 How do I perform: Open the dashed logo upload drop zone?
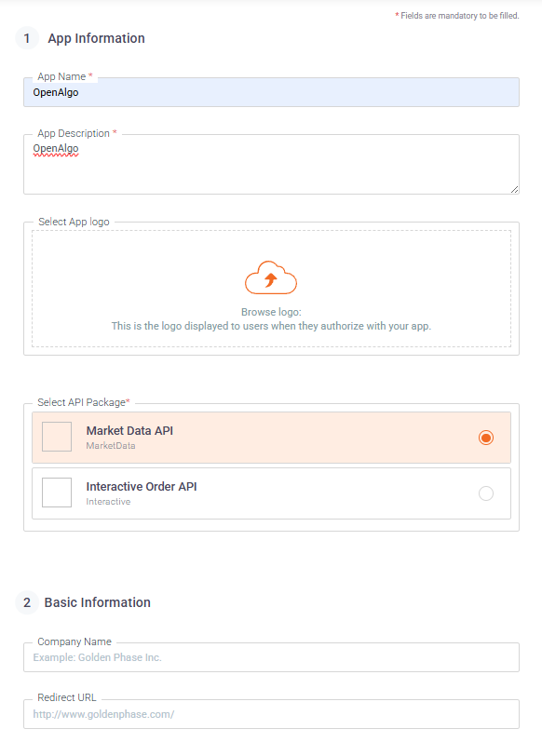point(272,289)
